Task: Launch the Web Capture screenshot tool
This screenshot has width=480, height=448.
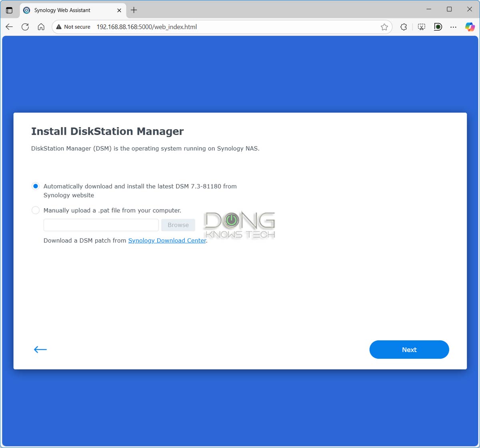Action: click(x=421, y=27)
